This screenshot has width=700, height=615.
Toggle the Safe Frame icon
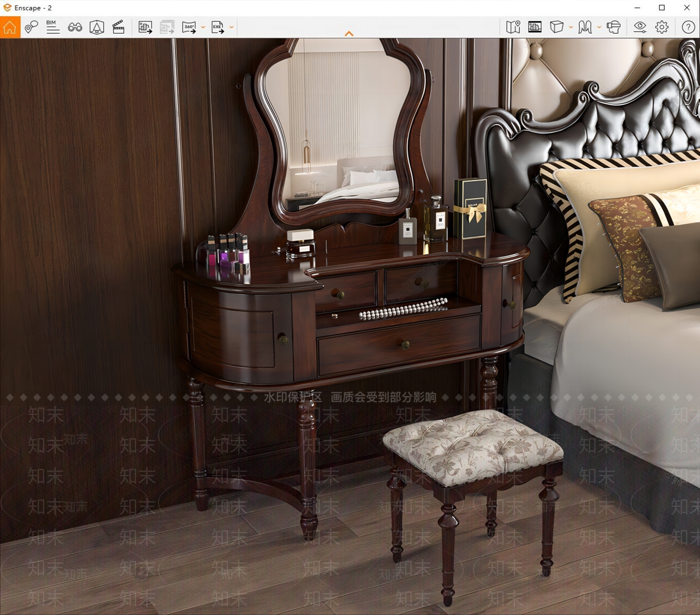click(535, 27)
